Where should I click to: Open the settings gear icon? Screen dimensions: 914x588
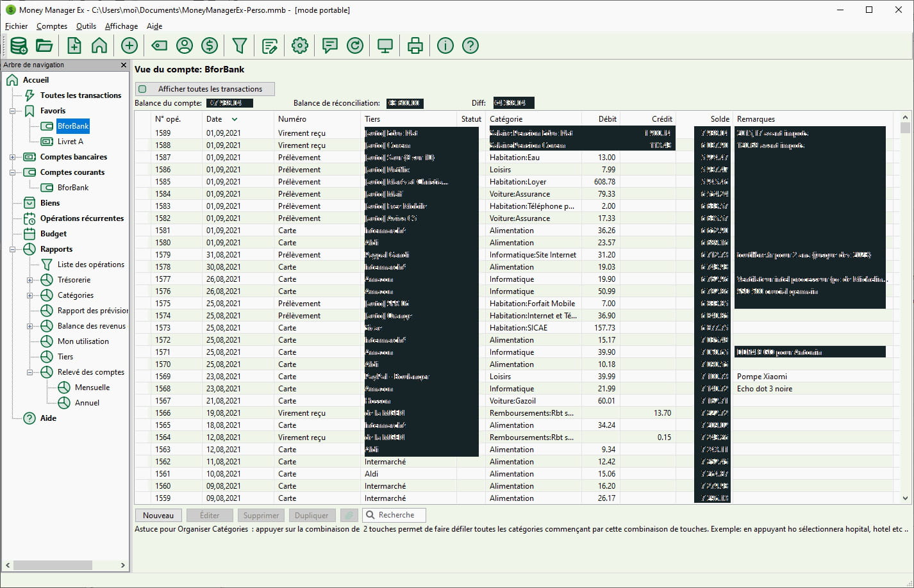coord(300,45)
